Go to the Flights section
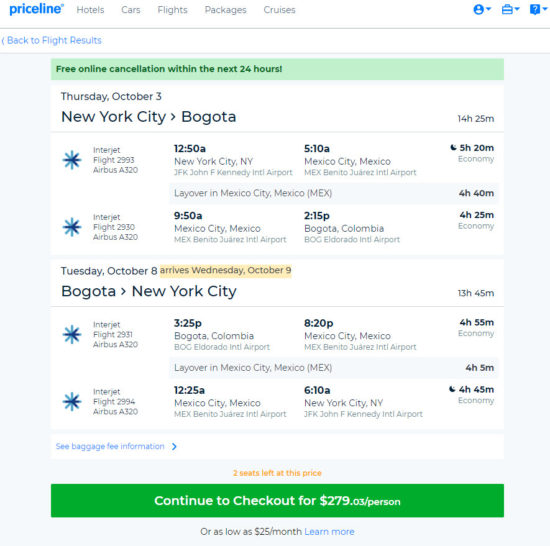 point(172,10)
